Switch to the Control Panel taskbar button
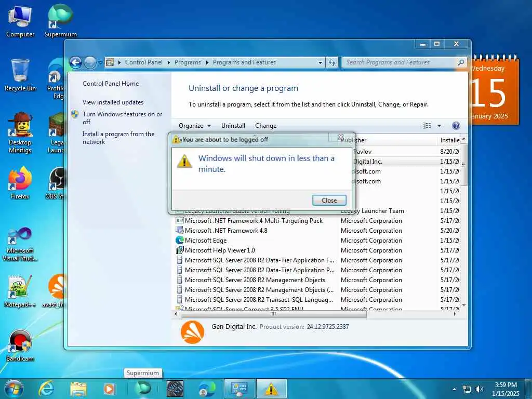 pos(239,389)
